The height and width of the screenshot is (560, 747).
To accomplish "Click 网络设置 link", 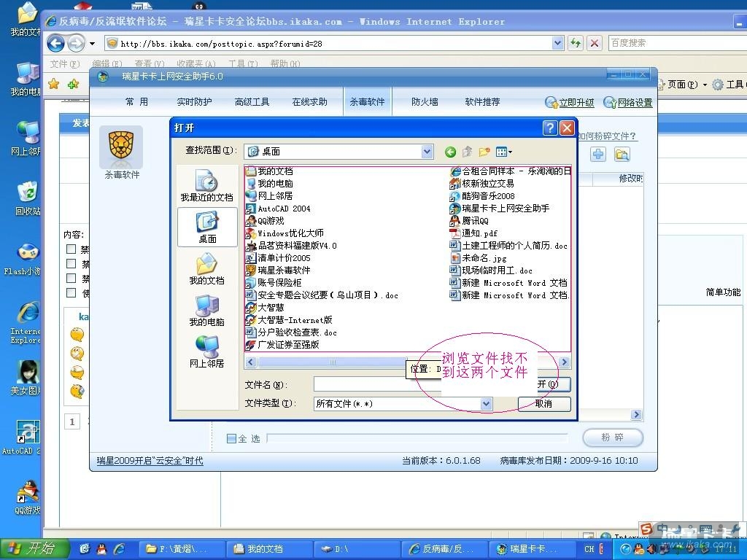I will tap(628, 102).
